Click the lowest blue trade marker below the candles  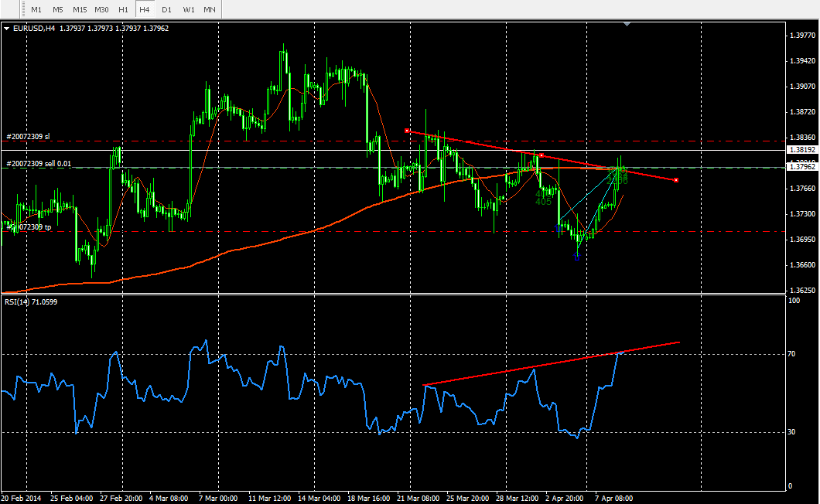(x=576, y=256)
